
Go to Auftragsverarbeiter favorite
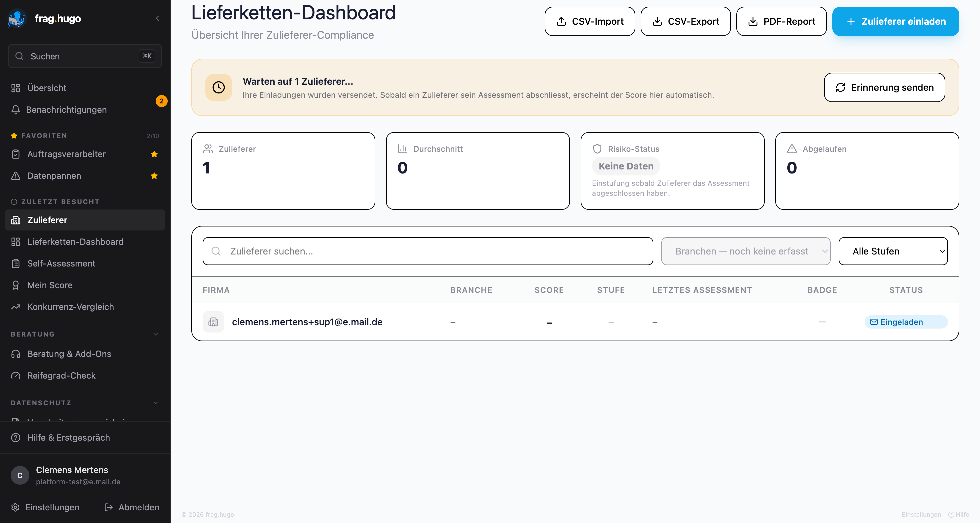click(85, 154)
